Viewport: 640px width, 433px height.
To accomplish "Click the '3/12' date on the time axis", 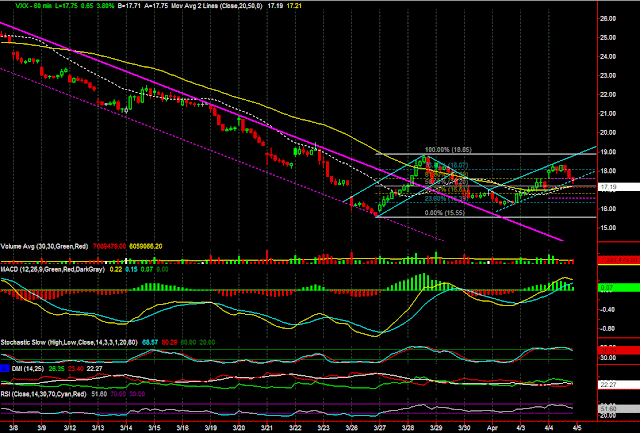I will 69,428.
